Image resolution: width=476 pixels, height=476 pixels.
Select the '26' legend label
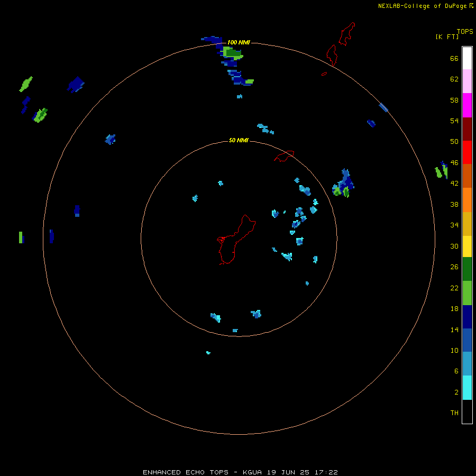pos(454,267)
